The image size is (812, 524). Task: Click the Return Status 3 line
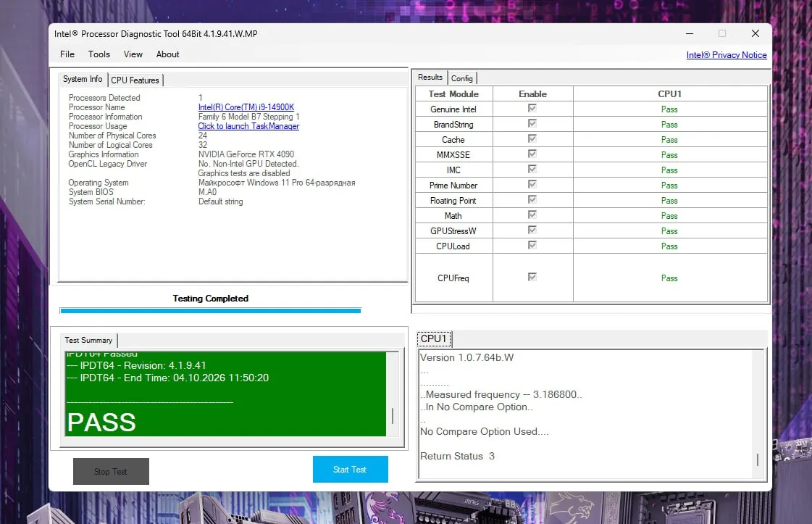pos(457,456)
